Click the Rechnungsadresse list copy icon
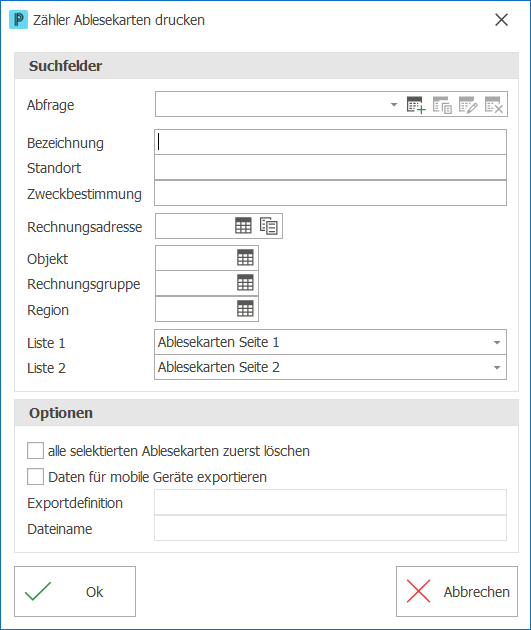 268,226
